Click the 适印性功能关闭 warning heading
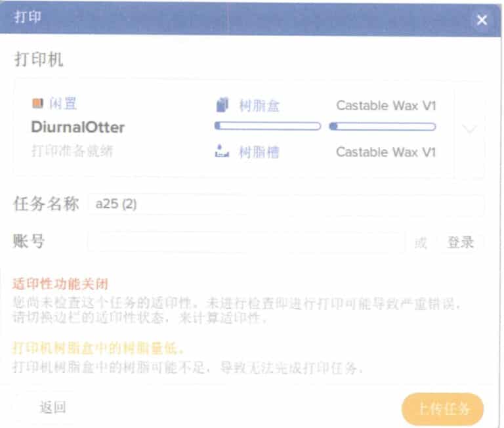The image size is (504, 428). 60,284
